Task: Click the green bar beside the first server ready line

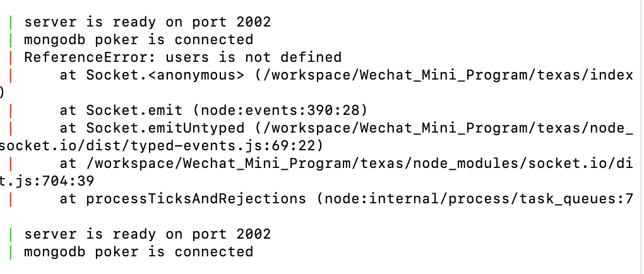Action: 10,21
